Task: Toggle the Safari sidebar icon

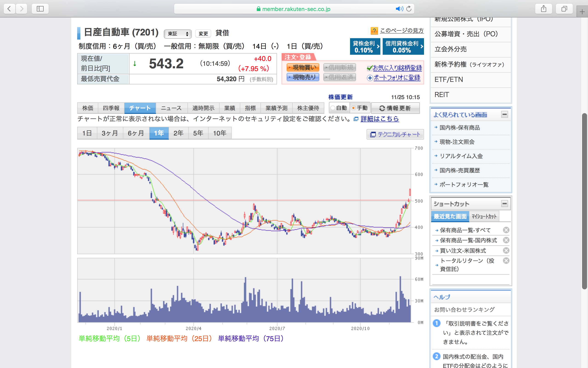Action: [x=40, y=9]
